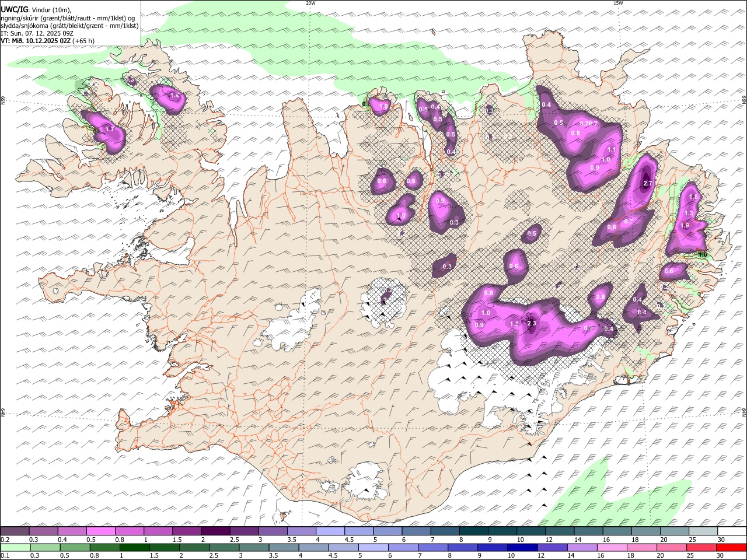747x560 pixels.
Task: Click the 1.2 value beside the 2.3 maximum
Action: pos(514,324)
